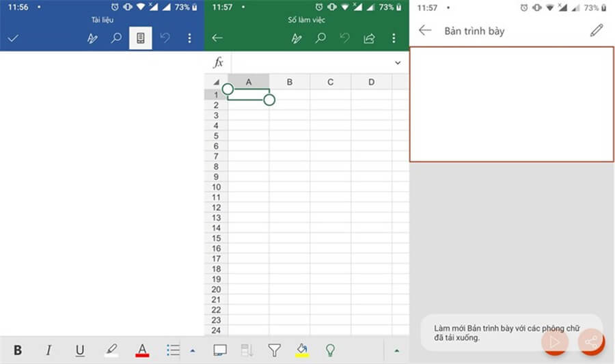Tap the filter funnel icon in Excel
The width and height of the screenshot is (615, 364).
275,350
